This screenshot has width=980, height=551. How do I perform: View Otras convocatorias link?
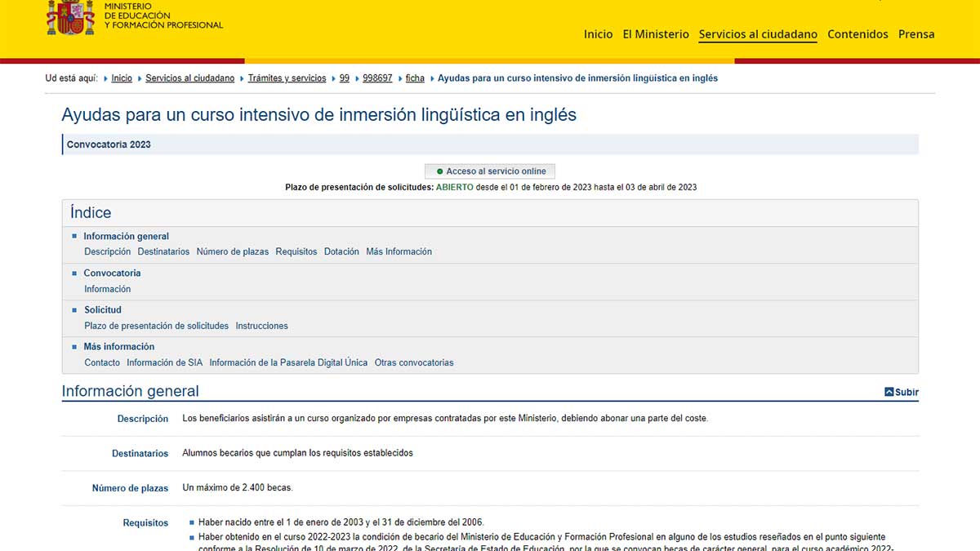click(x=413, y=362)
